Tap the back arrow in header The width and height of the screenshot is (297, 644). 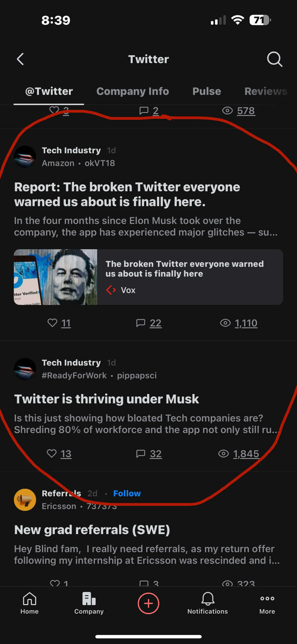[x=21, y=59]
